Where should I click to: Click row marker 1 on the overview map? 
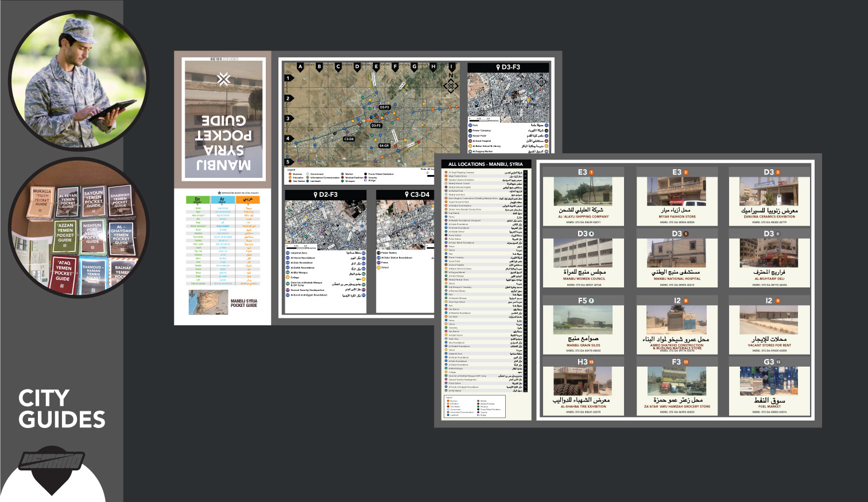(288, 78)
